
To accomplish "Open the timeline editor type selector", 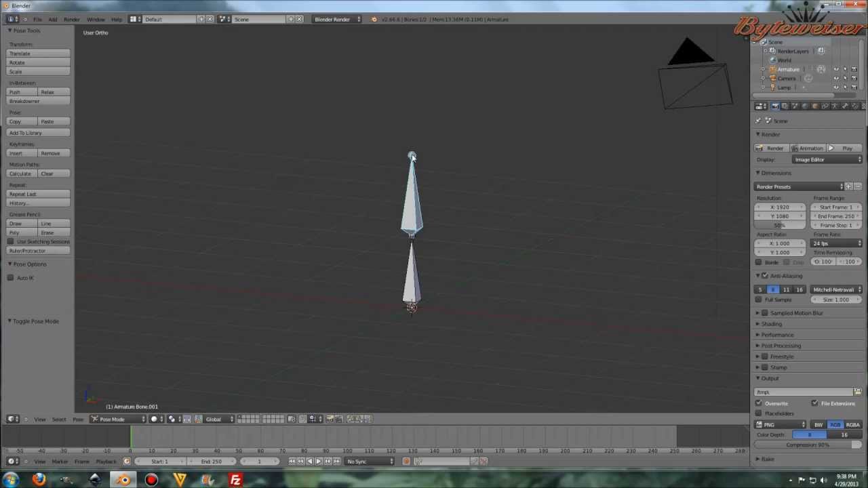I will coord(14,462).
